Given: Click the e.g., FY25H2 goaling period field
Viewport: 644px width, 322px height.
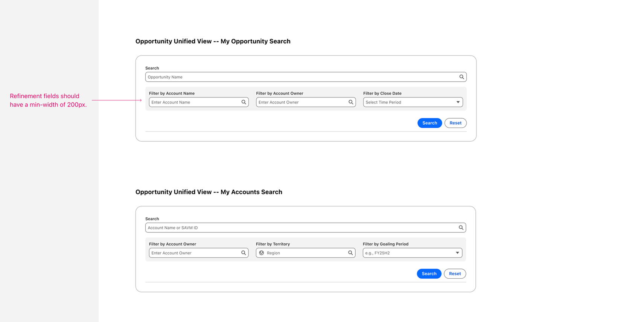Looking at the screenshot, I should pyautogui.click(x=406, y=253).
